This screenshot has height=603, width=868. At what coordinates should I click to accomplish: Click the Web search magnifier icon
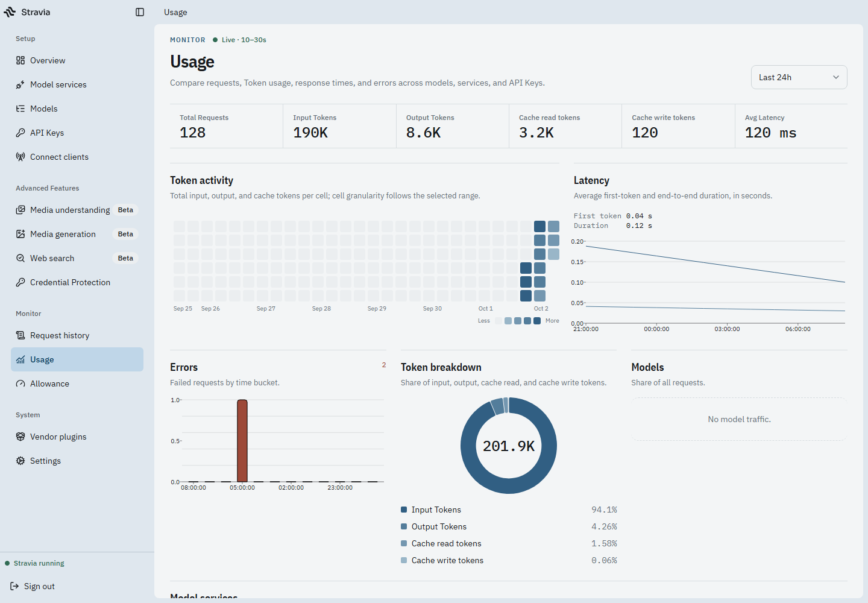click(20, 258)
